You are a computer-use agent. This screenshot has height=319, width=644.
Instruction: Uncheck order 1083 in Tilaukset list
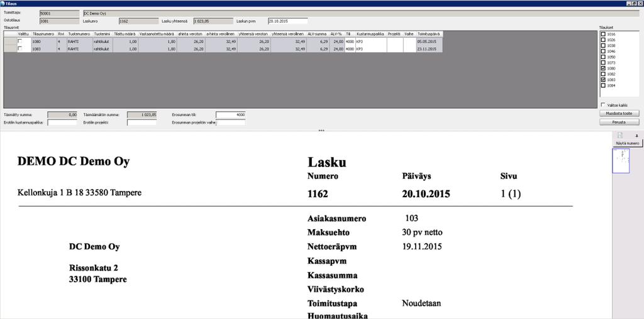click(x=603, y=80)
